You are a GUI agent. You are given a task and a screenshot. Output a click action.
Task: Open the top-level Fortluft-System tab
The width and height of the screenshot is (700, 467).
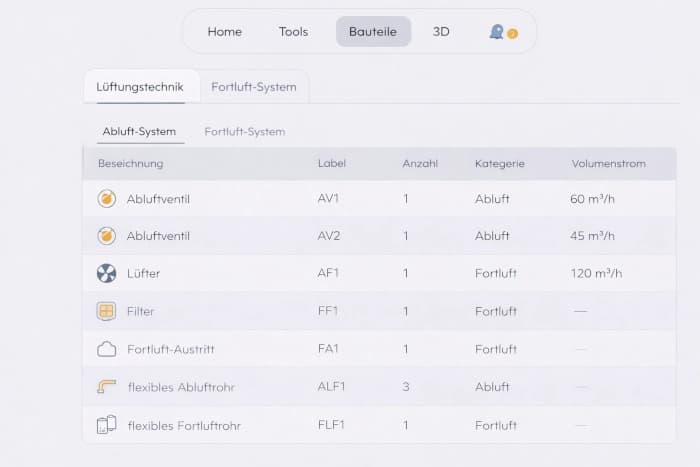(x=254, y=87)
